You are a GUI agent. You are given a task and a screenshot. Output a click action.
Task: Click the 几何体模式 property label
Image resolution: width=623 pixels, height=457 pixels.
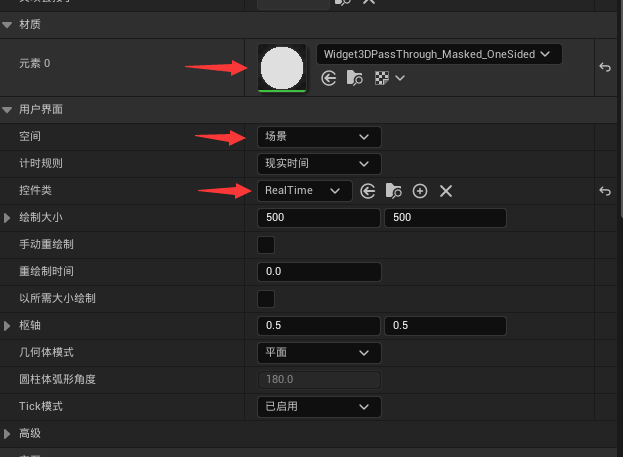pos(46,353)
